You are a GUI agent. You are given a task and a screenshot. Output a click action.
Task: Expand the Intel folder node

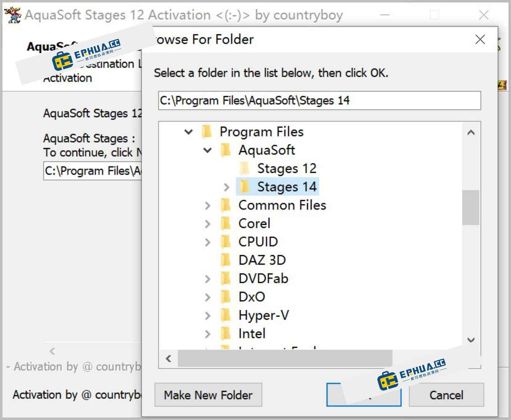(208, 334)
